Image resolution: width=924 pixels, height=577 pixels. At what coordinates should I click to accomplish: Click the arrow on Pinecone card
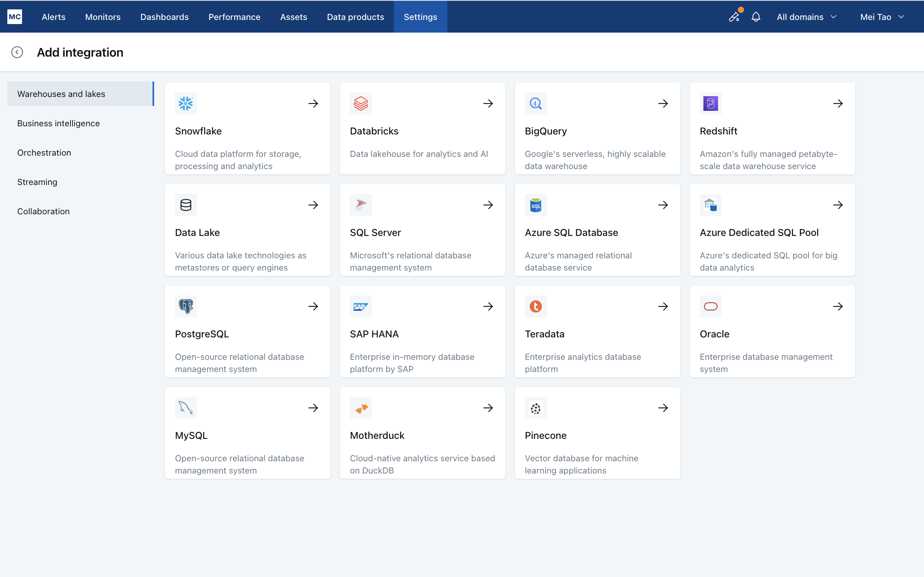(663, 408)
